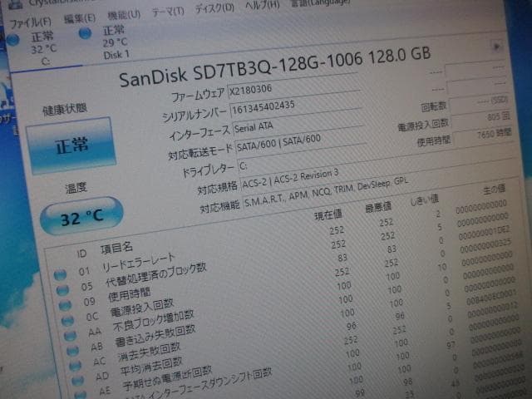Viewport: 532px width, 399px height.
Task: Click the 生の値 column header
Action: point(494,190)
